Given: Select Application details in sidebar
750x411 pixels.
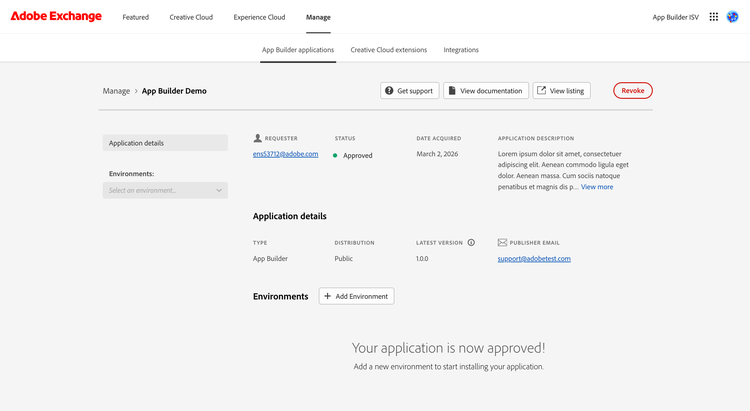Looking at the screenshot, I should 165,143.
